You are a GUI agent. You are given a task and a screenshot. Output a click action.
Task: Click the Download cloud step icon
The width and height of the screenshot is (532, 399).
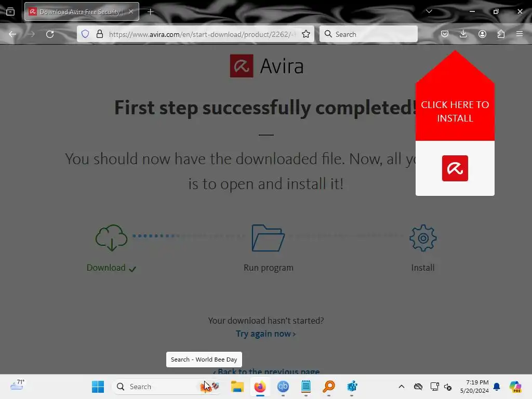point(111,237)
